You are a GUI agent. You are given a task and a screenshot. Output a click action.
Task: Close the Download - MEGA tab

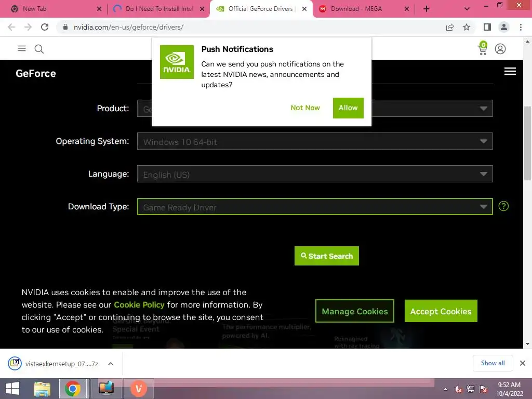(406, 9)
